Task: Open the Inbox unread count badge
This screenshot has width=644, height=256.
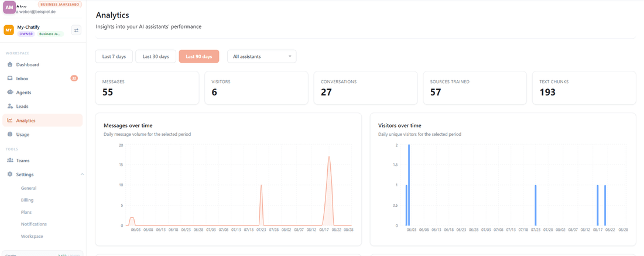Action: (74, 78)
